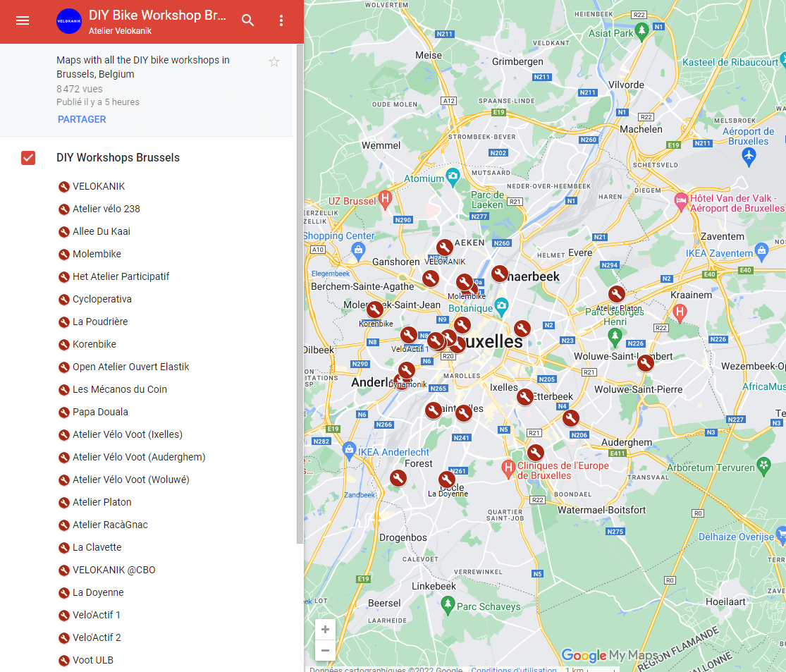The height and width of the screenshot is (672, 786).
Task: Click workshop marker near Schaerbeek label
Action: (x=499, y=274)
